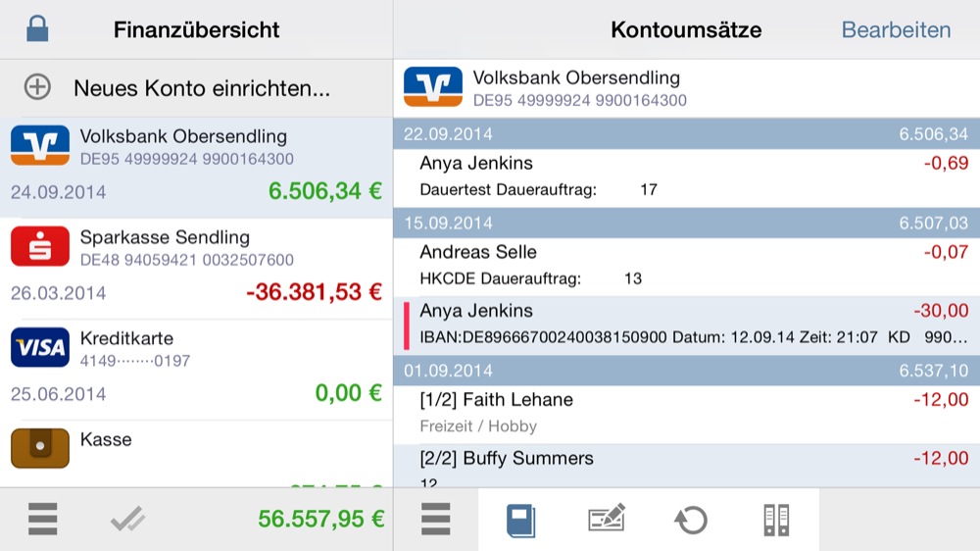Open Andreas Selle Dauerauftrag transaction

pyautogui.click(x=686, y=265)
